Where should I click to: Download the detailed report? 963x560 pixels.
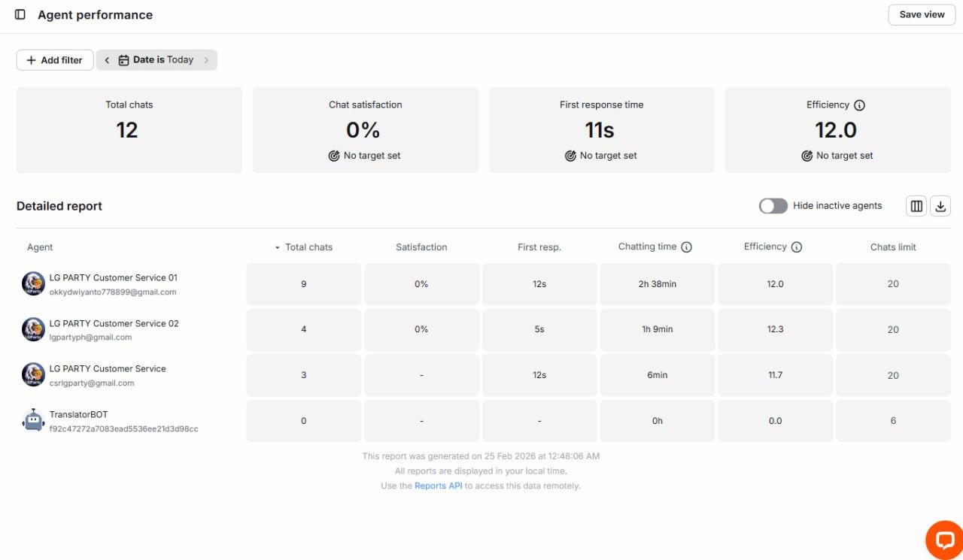(x=940, y=206)
